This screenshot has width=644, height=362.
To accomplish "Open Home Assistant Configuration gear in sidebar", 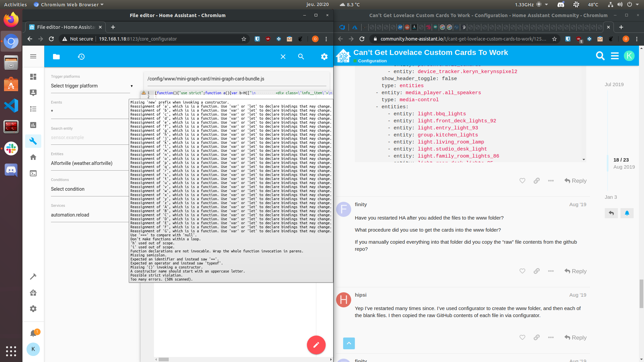I will (x=33, y=309).
